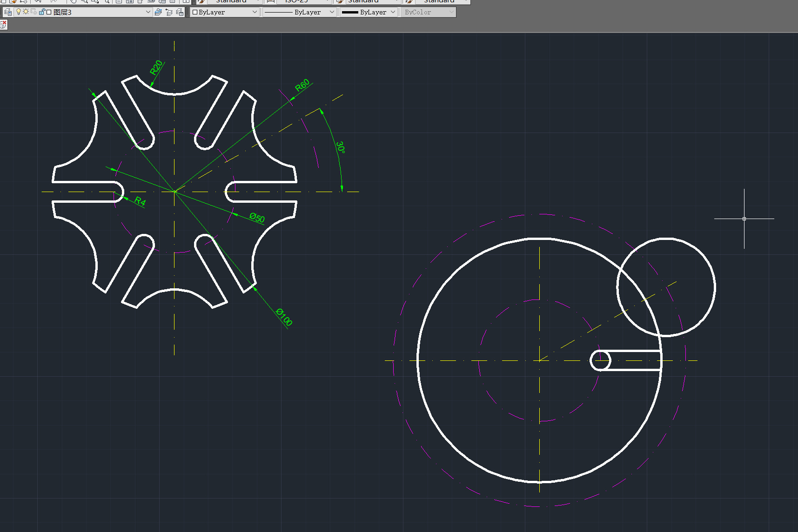798x532 pixels.
Task: Select the Zoom Realtime tool
Action: click(84, 2)
